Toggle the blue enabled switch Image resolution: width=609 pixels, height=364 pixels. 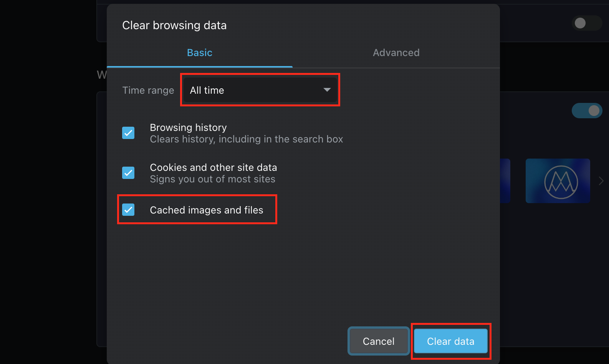pyautogui.click(x=587, y=111)
